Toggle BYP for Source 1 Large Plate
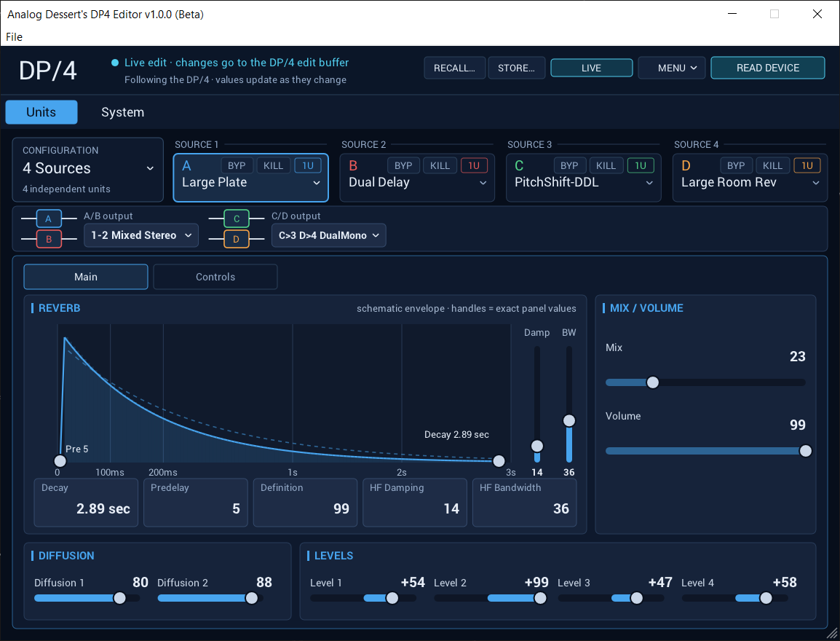 237,165
